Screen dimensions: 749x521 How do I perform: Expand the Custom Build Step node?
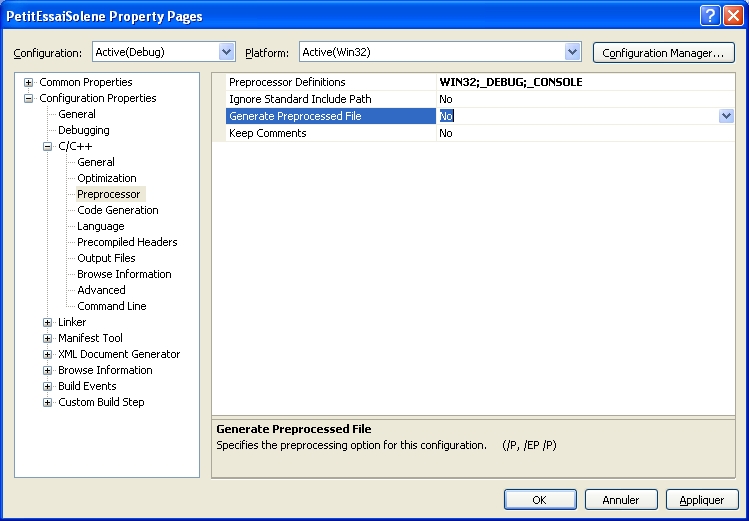[47, 402]
